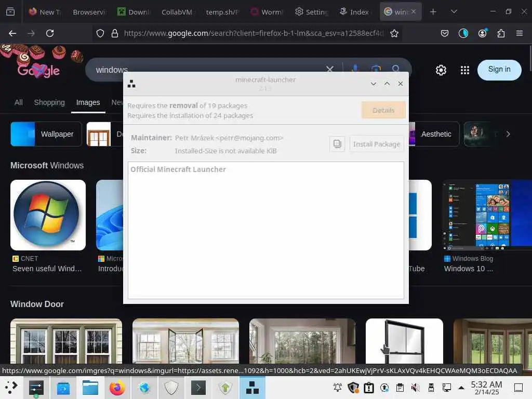
Task: Click the muted volume tray icon
Action: 415,387
